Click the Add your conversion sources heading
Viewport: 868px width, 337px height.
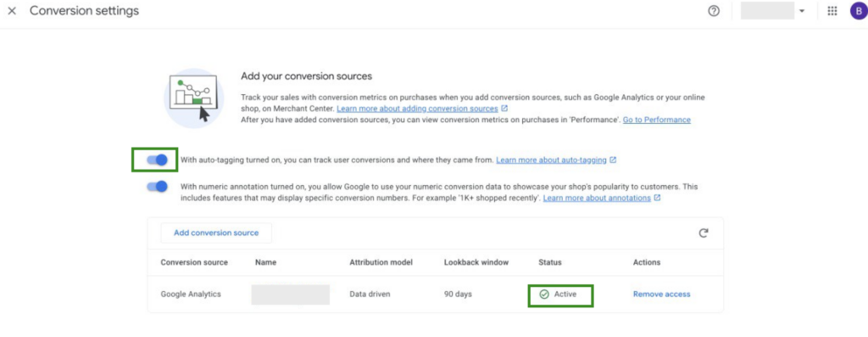[x=306, y=76]
